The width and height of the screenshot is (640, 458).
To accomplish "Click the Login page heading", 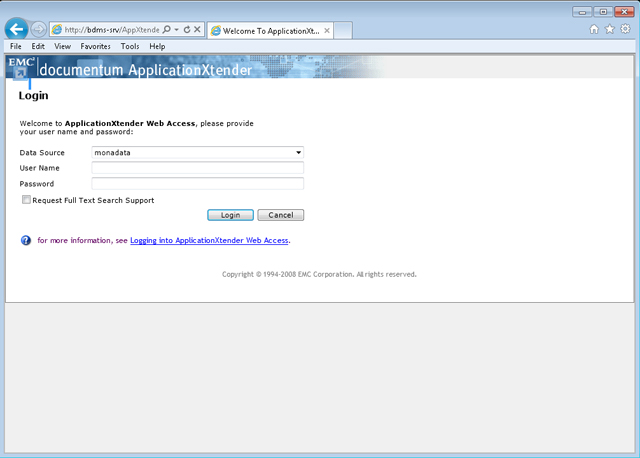I will point(33,96).
